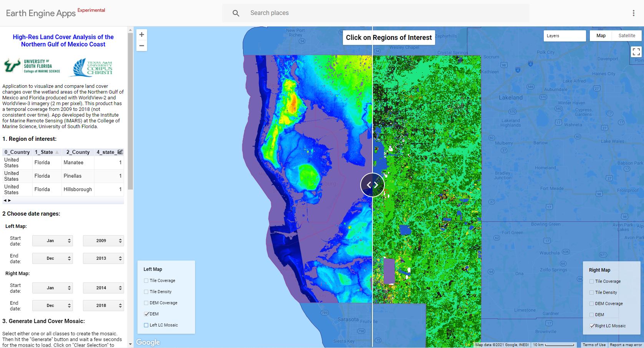Switch to Satellite map view
This screenshot has height=348, width=644.
(627, 36)
